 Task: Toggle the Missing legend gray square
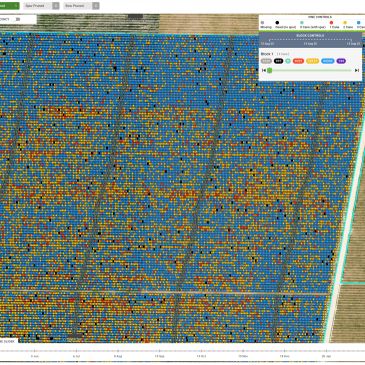click(x=262, y=23)
